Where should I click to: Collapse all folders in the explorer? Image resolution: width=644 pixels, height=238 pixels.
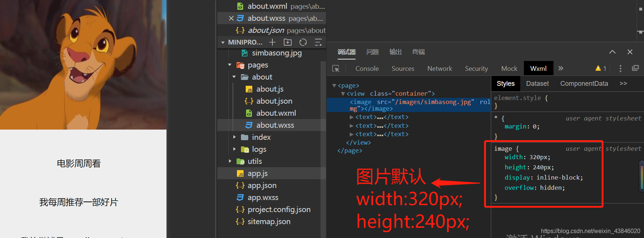click(x=318, y=42)
